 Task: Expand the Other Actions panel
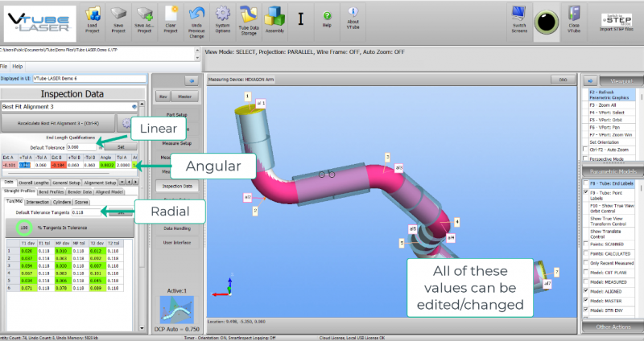(613, 327)
